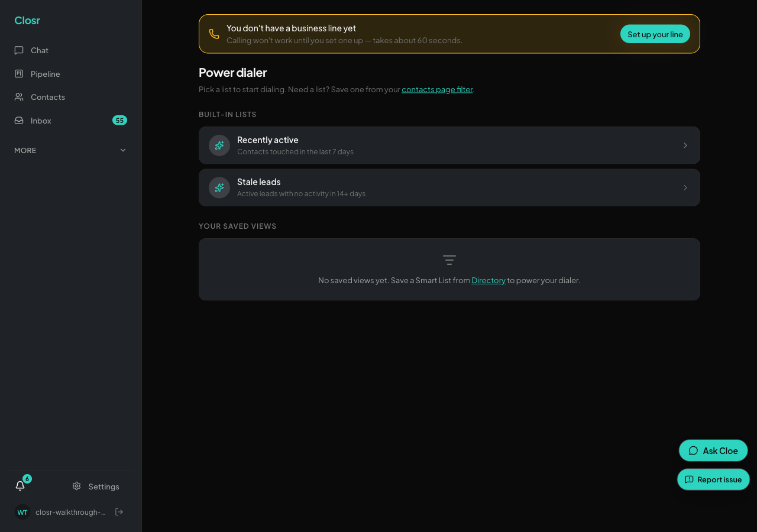Viewport: 757px width, 532px height.
Task: Click the Settings gear icon
Action: pyautogui.click(x=76, y=486)
